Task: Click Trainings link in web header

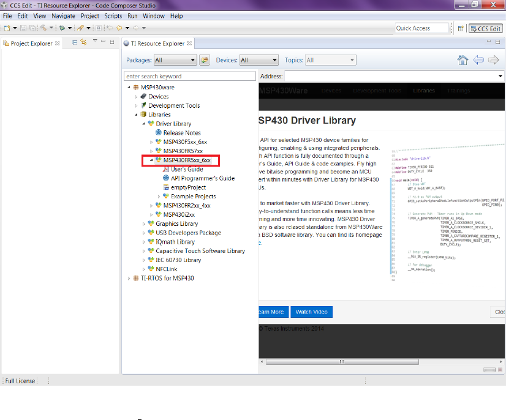Action: click(x=458, y=91)
